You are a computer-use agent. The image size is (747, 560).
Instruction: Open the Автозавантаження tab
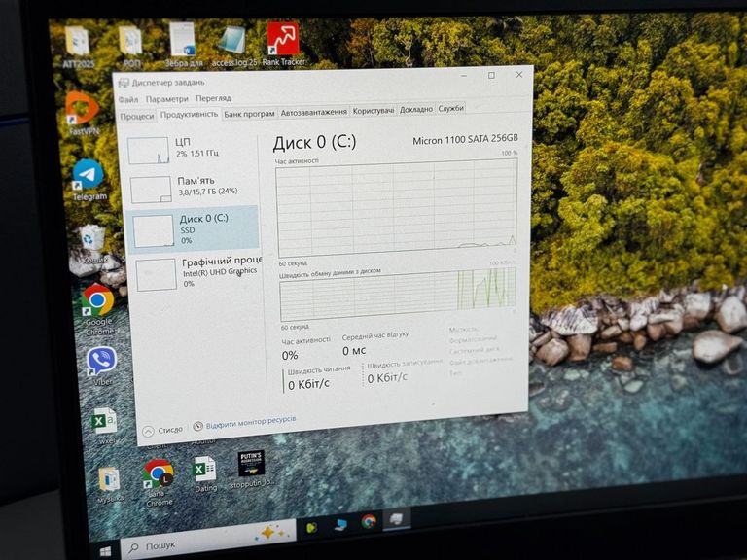[313, 113]
